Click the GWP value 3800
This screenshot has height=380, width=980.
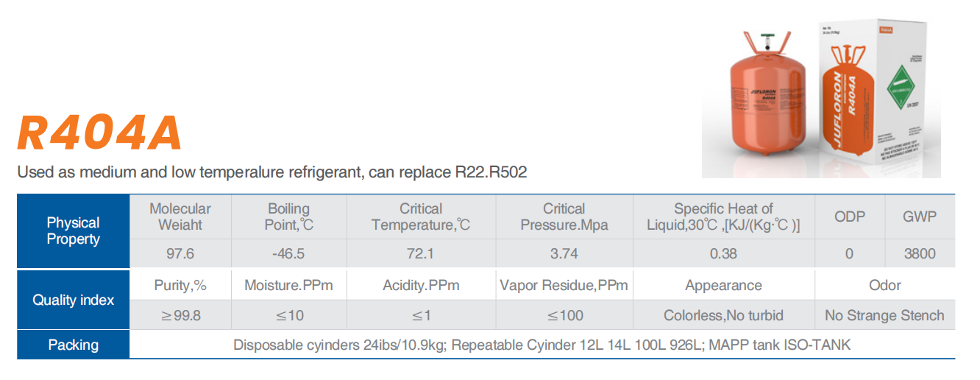[x=919, y=253]
